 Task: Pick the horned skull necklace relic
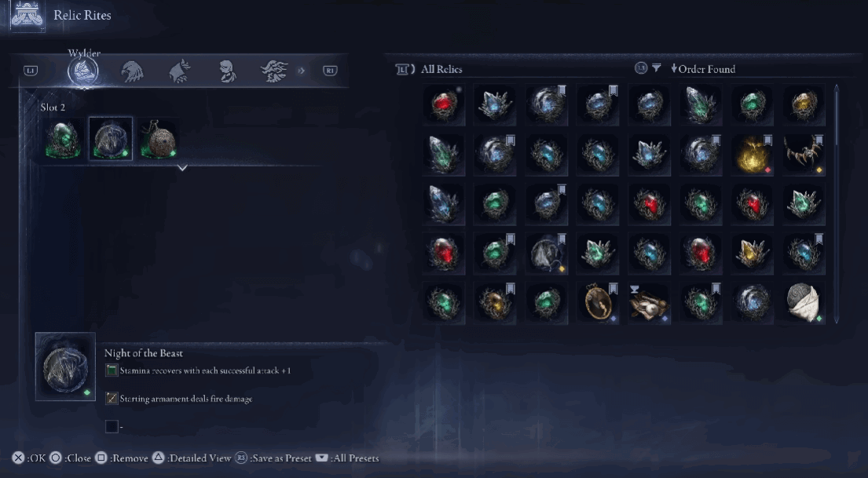(804, 155)
